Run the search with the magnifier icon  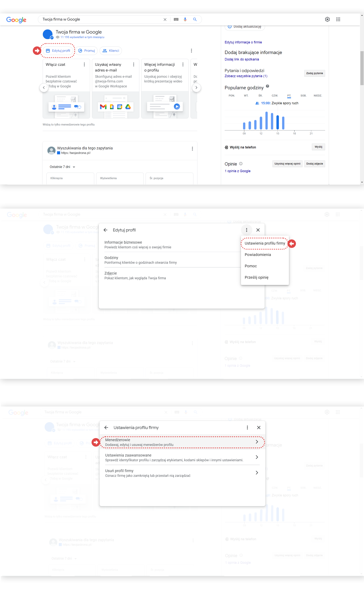[x=195, y=20]
